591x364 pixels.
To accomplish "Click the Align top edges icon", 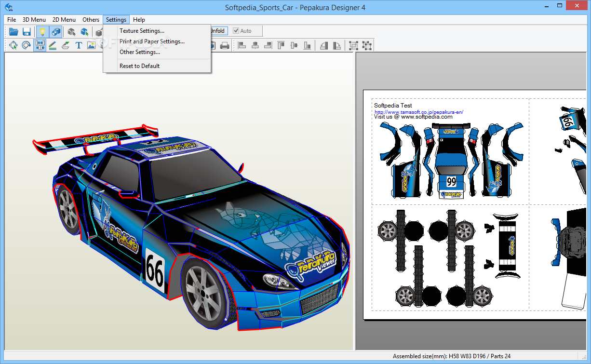I will point(281,45).
